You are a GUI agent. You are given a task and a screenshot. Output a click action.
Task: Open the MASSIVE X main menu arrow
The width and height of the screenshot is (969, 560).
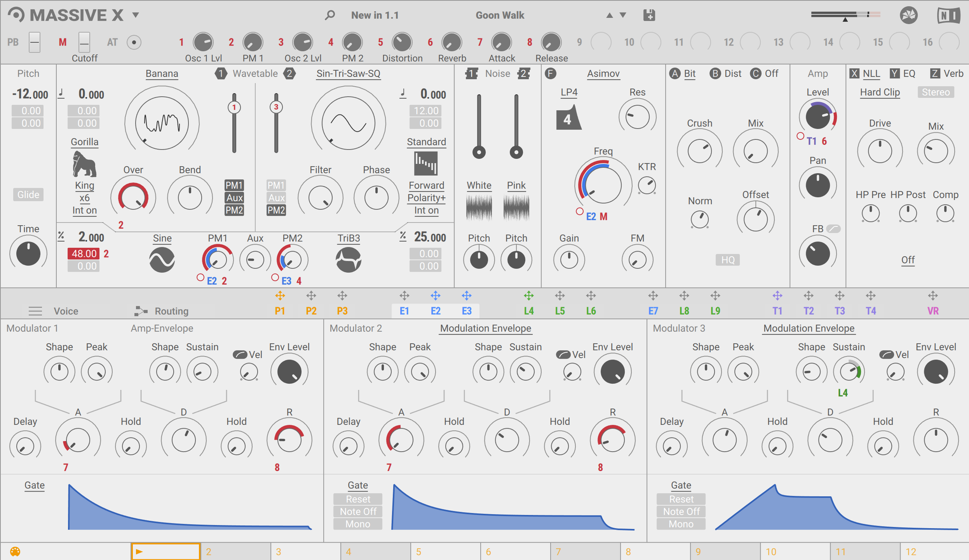(x=136, y=15)
